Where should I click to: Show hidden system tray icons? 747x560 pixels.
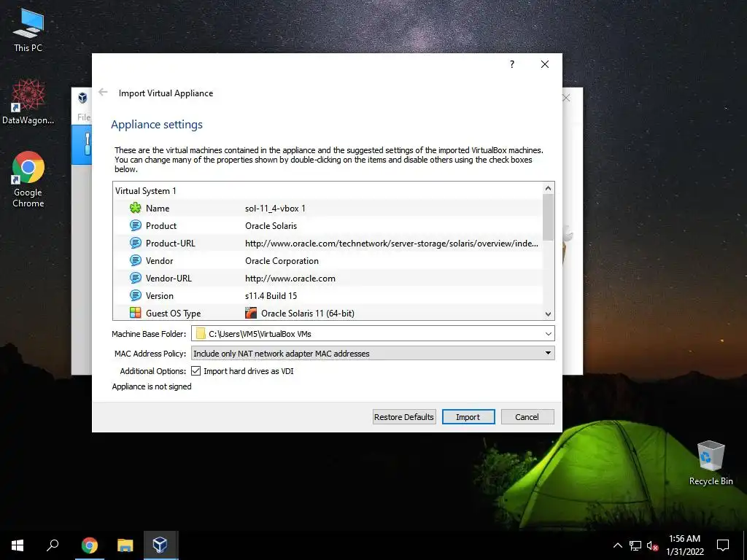click(617, 545)
